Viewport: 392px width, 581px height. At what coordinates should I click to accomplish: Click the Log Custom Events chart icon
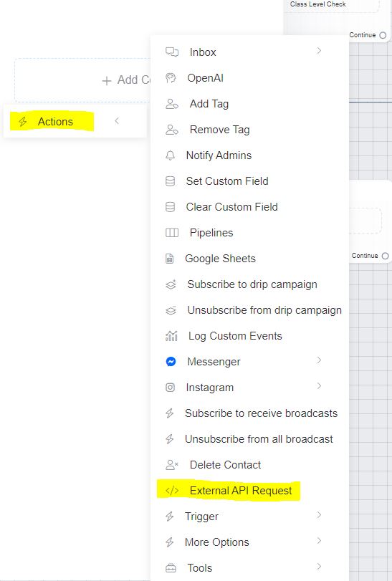click(171, 336)
